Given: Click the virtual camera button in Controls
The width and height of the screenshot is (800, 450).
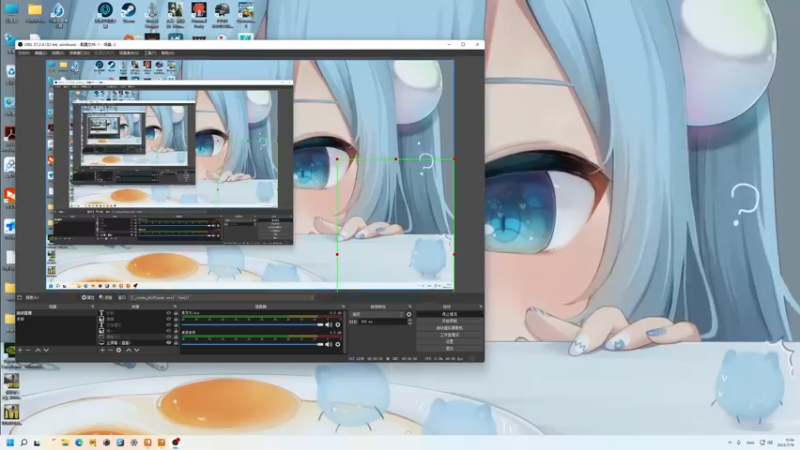Looking at the screenshot, I should (449, 328).
